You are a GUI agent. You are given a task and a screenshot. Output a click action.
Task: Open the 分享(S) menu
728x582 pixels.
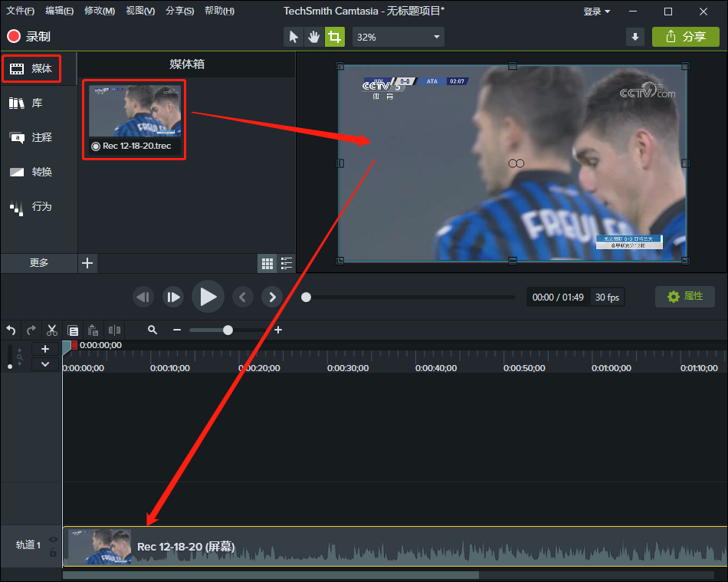(x=179, y=11)
